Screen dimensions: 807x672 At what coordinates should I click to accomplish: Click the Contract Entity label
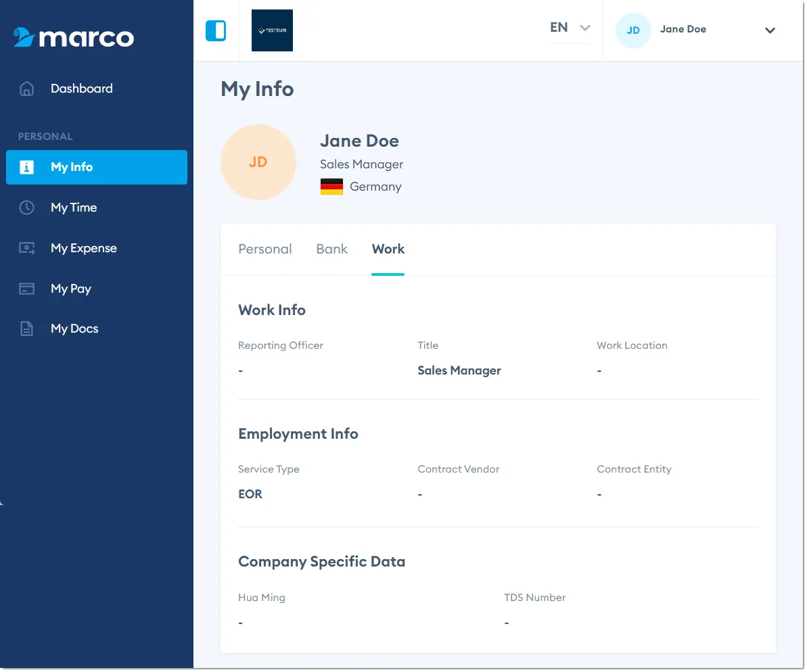[x=634, y=469]
